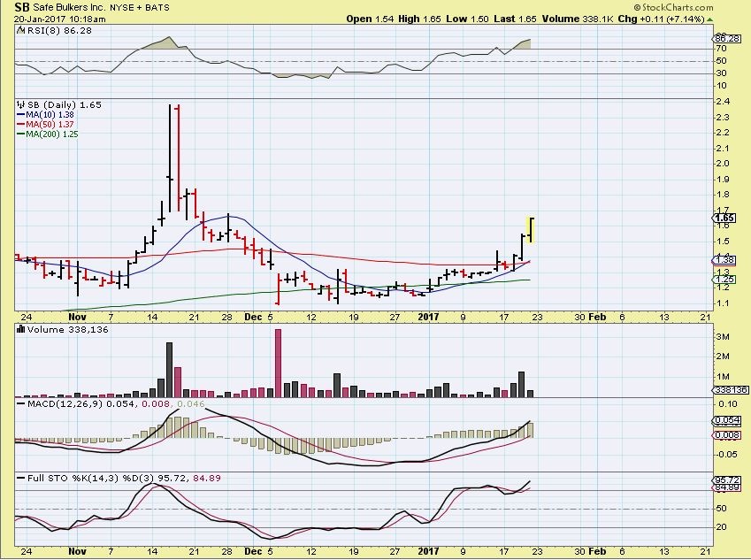Click the tallest pink volume bar in December

tap(278, 363)
